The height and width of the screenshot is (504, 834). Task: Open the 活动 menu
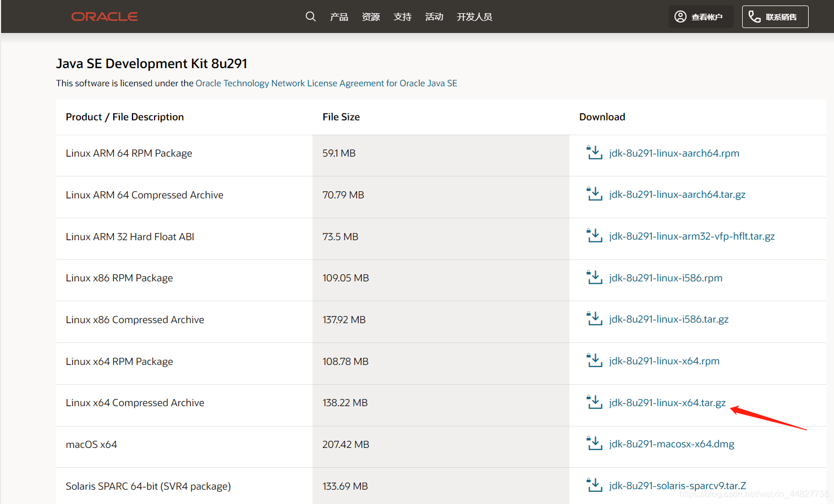point(434,17)
